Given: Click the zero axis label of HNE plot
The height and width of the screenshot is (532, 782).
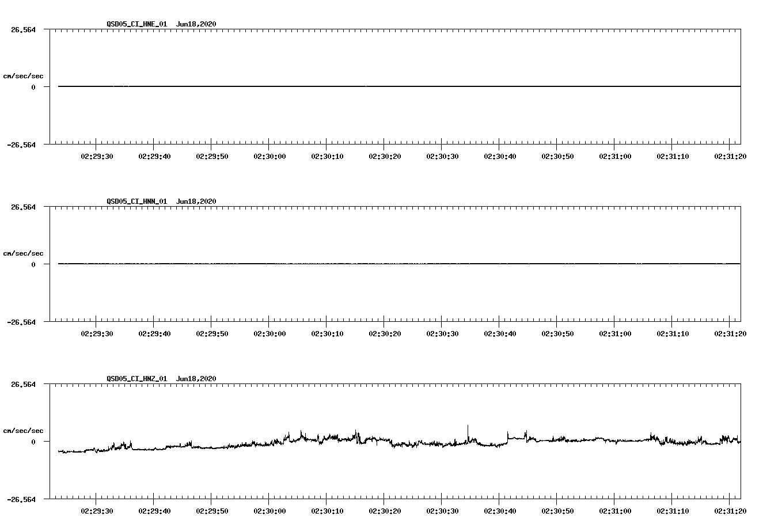Looking at the screenshot, I should 33,88.
